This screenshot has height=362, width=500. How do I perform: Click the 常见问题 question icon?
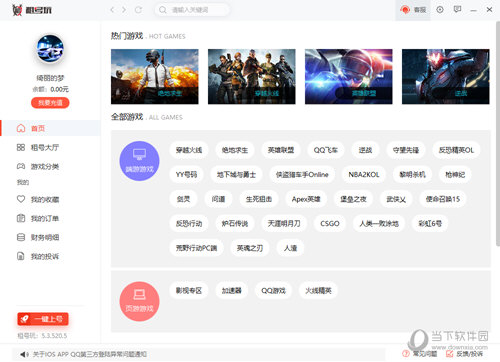[406, 354]
